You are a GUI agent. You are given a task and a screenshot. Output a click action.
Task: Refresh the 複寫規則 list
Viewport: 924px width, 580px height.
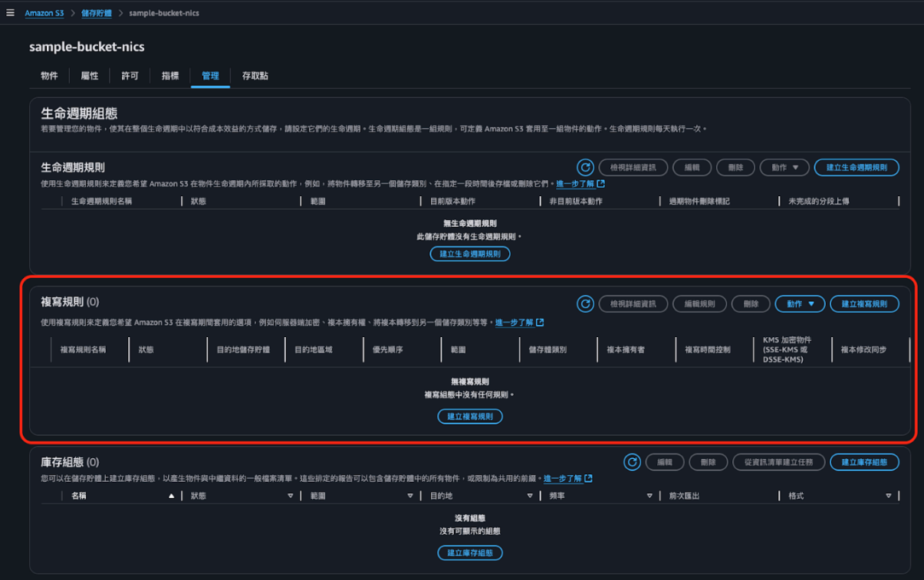(x=584, y=303)
